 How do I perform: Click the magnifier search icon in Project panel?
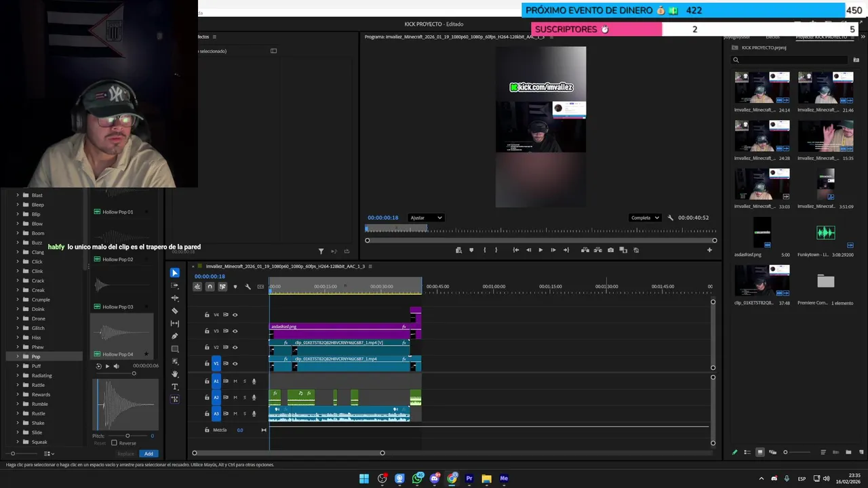[x=736, y=60]
